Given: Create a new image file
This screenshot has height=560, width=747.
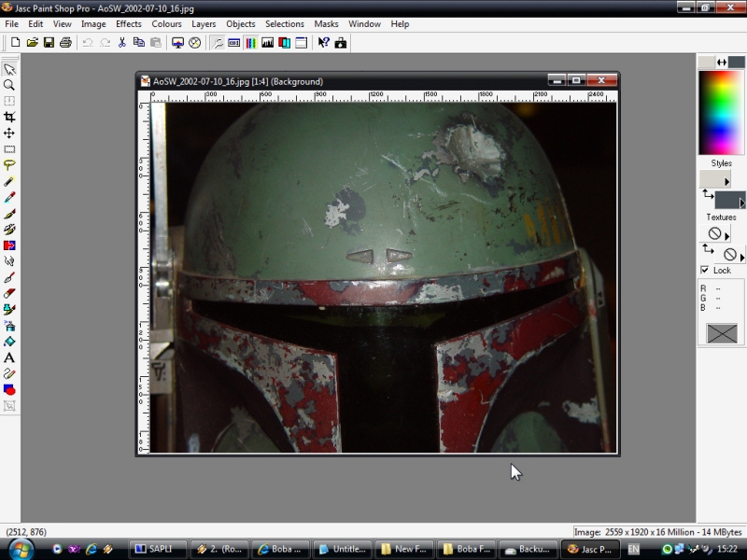Looking at the screenshot, I should tap(15, 43).
